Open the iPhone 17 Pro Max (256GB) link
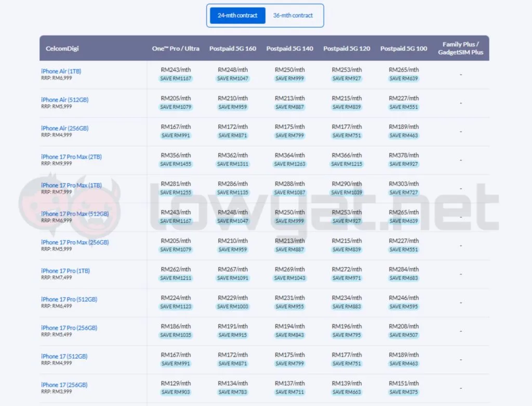Viewport: 532px width, 406px height. click(x=75, y=242)
